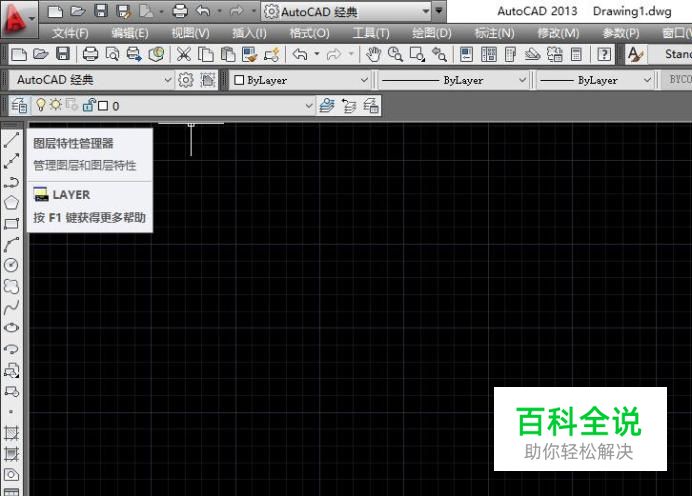The image size is (692, 496).
Task: Click New in the quick access toolbar
Action: point(55,11)
